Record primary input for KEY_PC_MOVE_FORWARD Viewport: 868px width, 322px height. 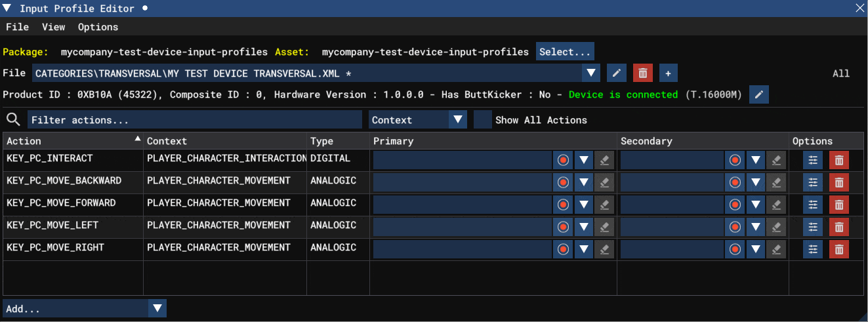(563, 205)
